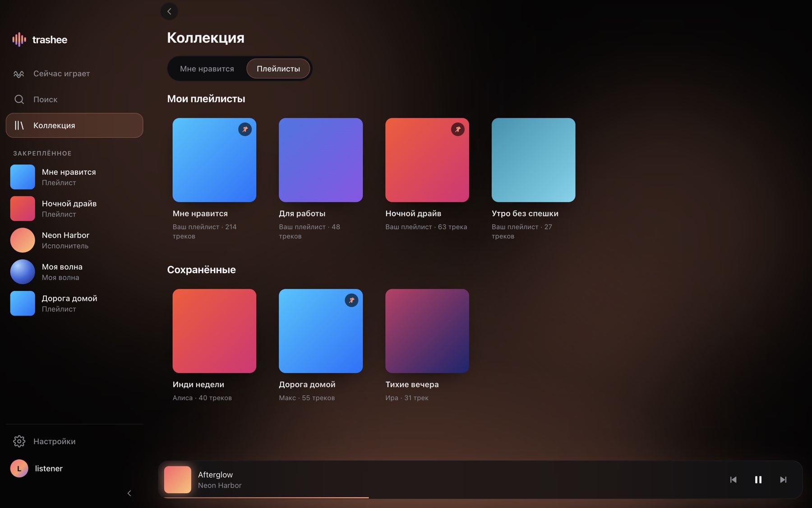Click the Мои плейлисты heading
This screenshot has width=812, height=508.
point(206,98)
